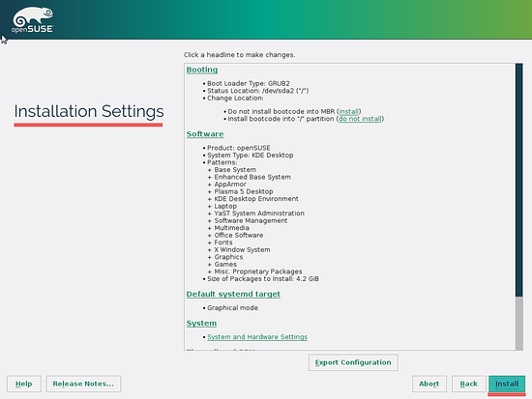
Task: Abort the installation
Action: [x=429, y=384]
